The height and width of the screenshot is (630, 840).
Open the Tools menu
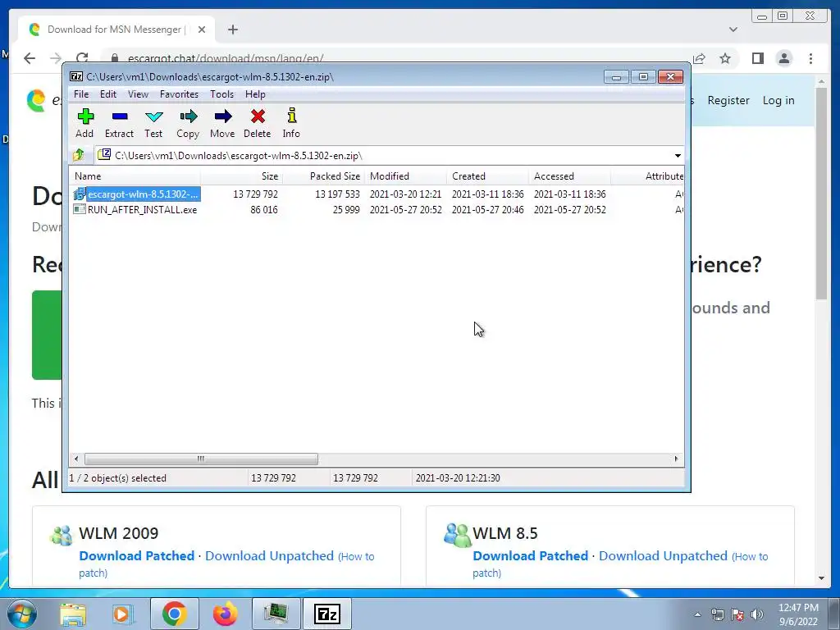tap(221, 94)
